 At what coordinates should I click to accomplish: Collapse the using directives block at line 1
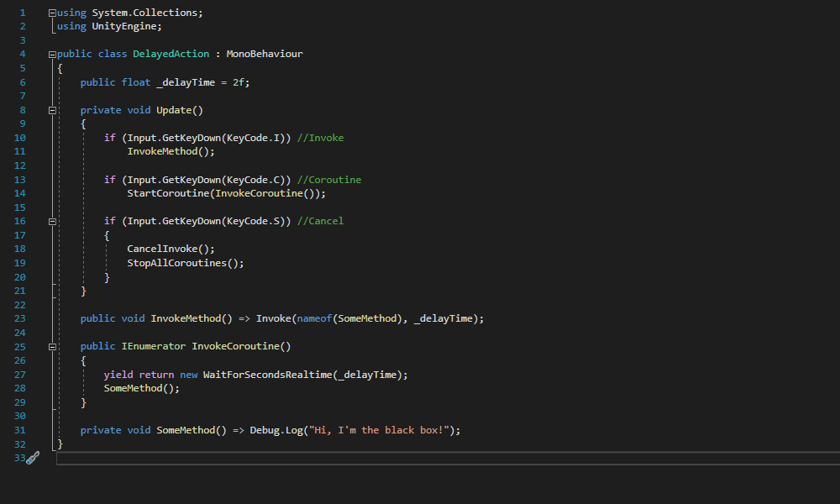(52, 13)
